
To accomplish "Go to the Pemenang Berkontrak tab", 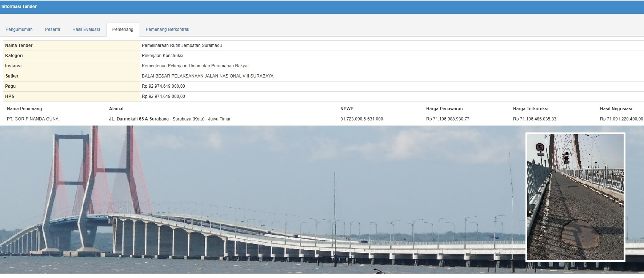I will [x=167, y=29].
